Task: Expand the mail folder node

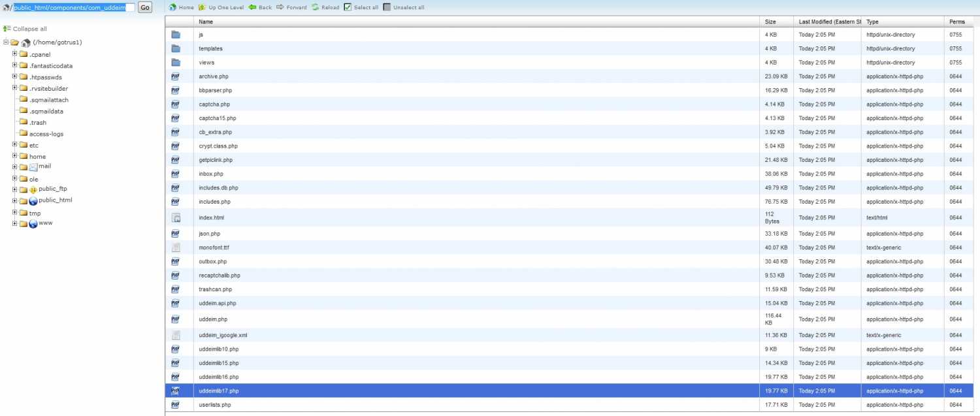Action: [x=14, y=167]
